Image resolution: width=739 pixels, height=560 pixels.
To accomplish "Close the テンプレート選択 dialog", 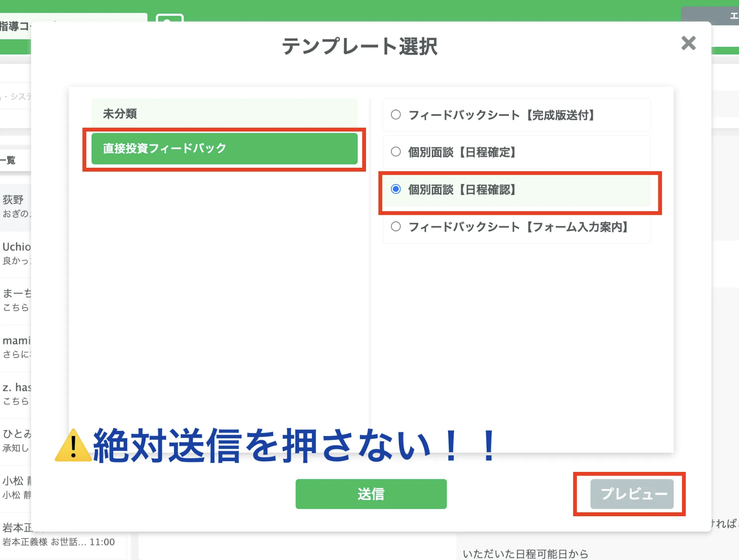I will [x=689, y=43].
